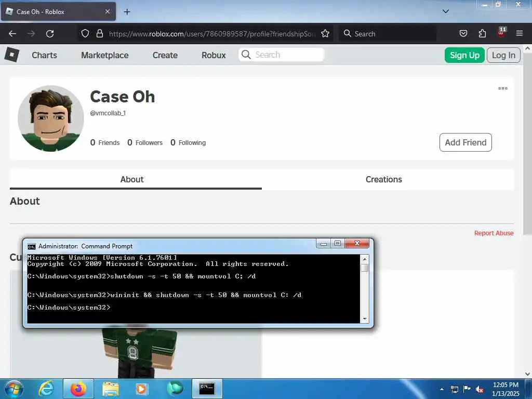Bookmark page with star icon
Image resolution: width=532 pixels, height=399 pixels.
click(x=325, y=33)
